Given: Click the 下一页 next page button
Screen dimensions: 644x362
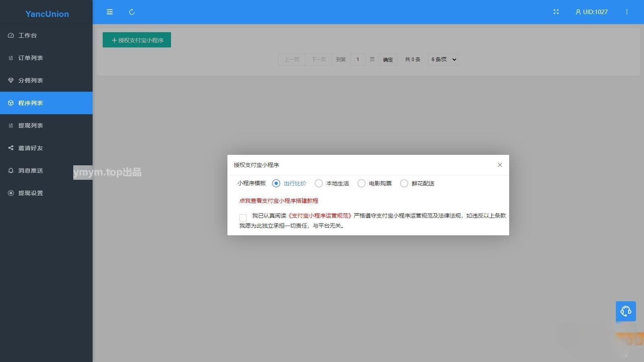Looking at the screenshot, I should pos(318,60).
